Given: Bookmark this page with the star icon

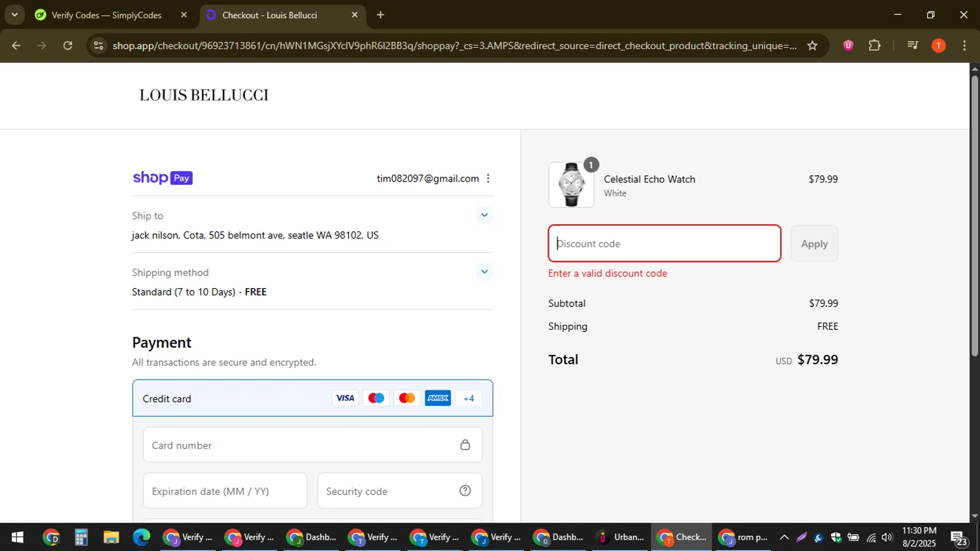Looking at the screenshot, I should (812, 46).
